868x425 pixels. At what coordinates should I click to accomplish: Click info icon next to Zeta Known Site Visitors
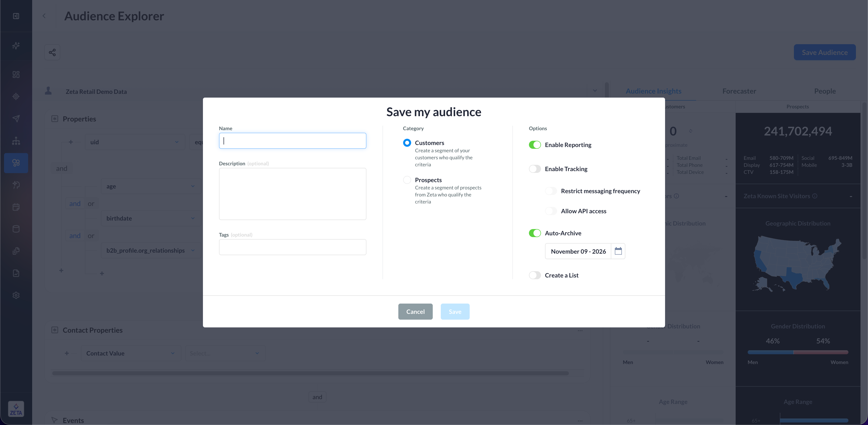coord(815,196)
